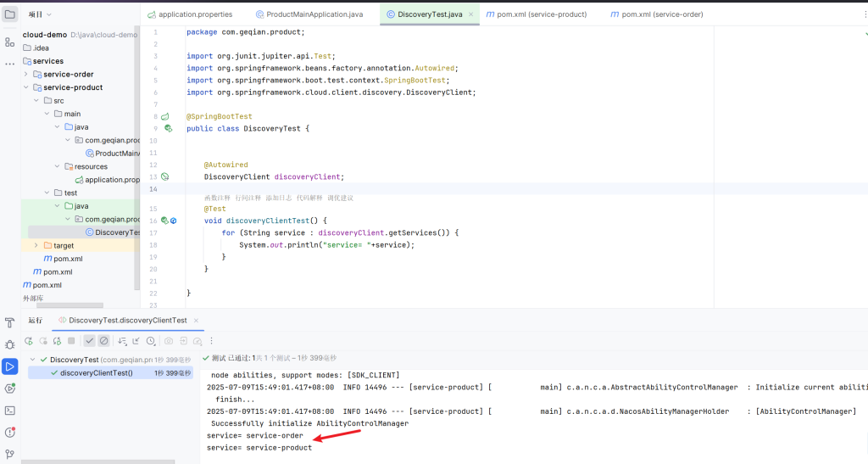Toggle the Project tool window folder button
The height and width of the screenshot is (464, 868).
point(10,14)
